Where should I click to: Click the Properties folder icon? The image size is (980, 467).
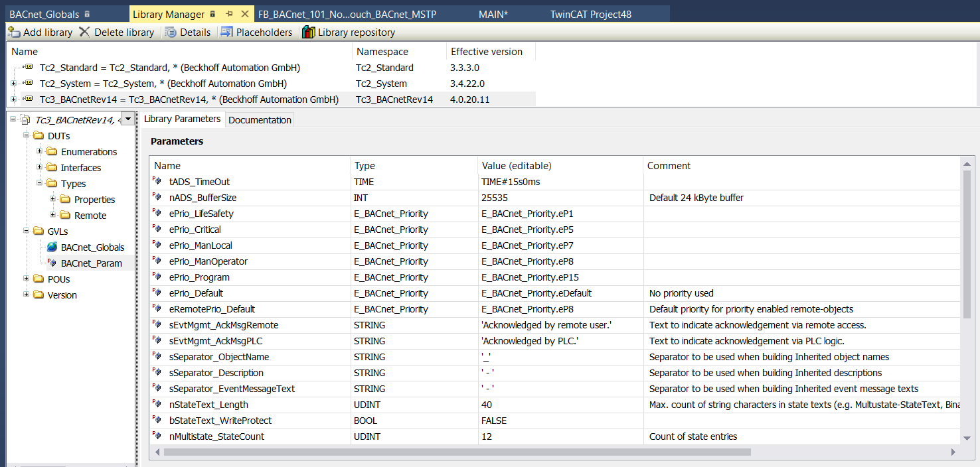click(x=65, y=200)
